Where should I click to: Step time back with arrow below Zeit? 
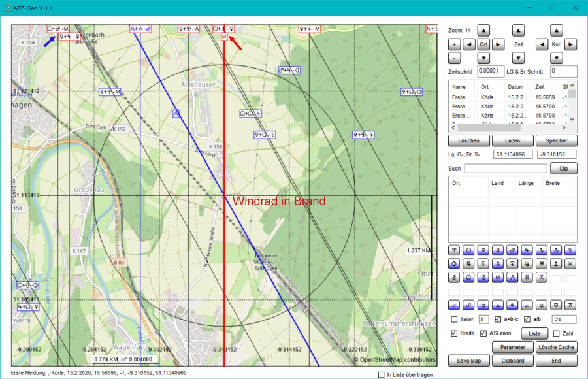click(x=518, y=58)
